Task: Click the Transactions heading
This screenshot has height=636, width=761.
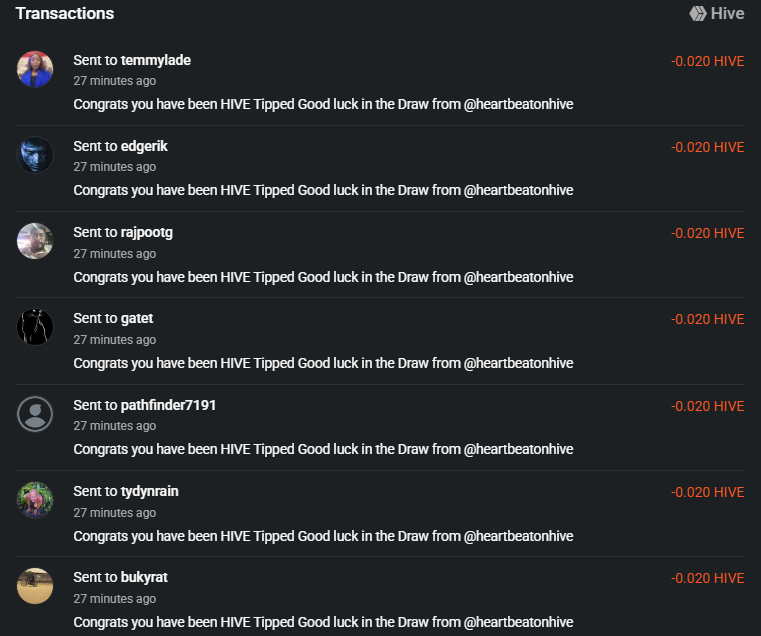Action: (65, 14)
